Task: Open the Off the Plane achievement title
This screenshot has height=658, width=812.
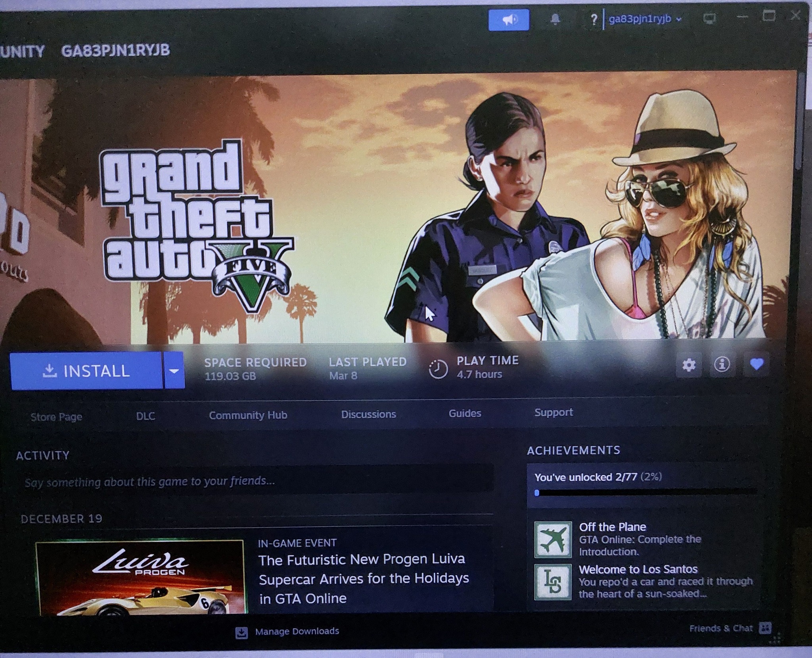Action: [x=612, y=527]
